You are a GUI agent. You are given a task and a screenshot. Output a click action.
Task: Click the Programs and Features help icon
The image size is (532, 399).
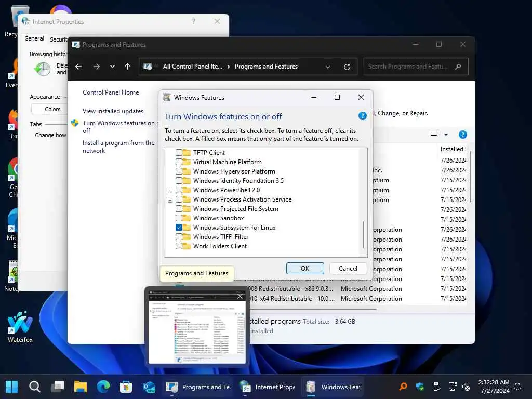[x=462, y=135]
